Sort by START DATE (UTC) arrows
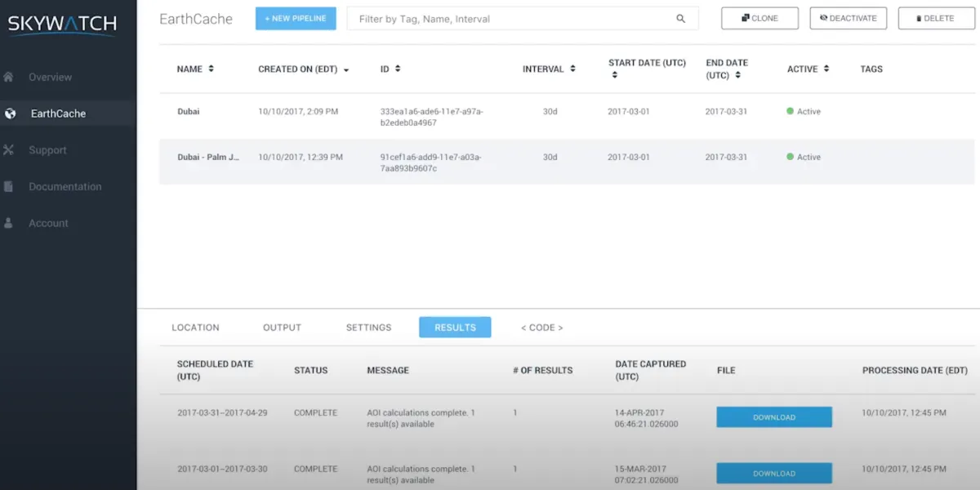 click(x=614, y=75)
